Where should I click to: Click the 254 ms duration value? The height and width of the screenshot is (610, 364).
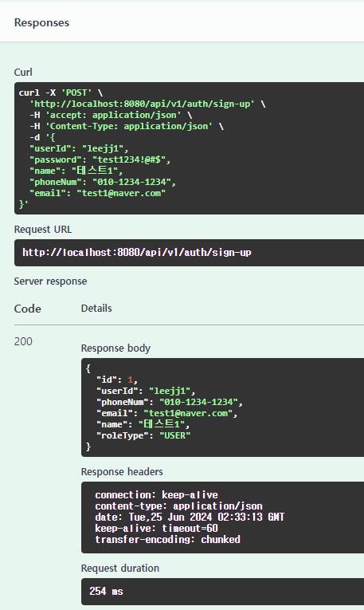coord(106,592)
